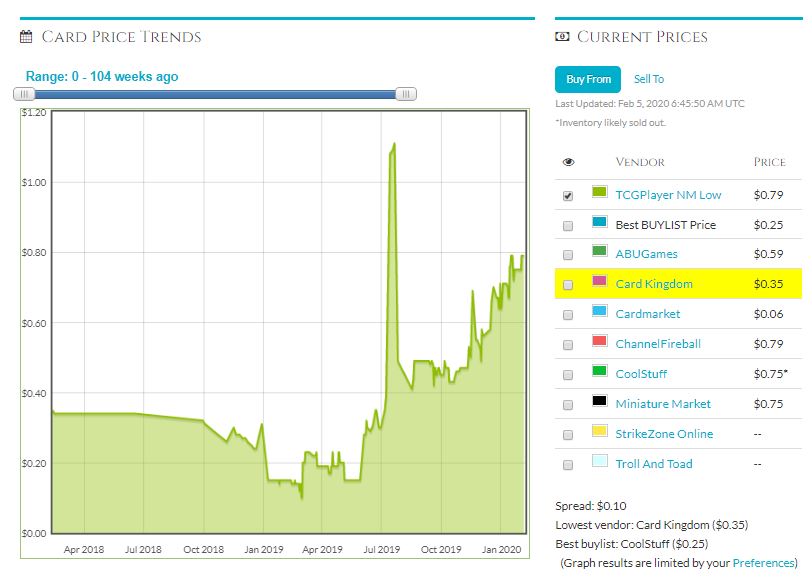Click the Inventory likely sold out note

(x=610, y=123)
